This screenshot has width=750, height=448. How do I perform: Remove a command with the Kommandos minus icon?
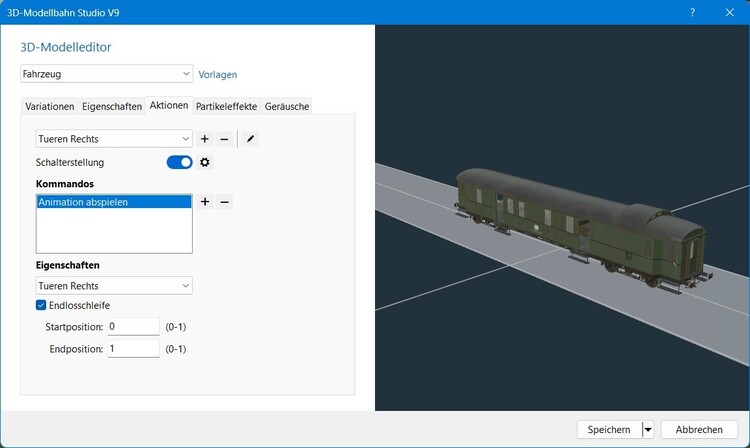224,202
